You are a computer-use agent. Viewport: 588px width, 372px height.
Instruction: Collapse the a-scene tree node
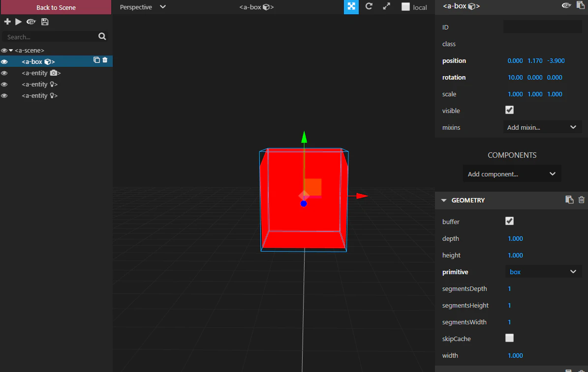click(11, 50)
